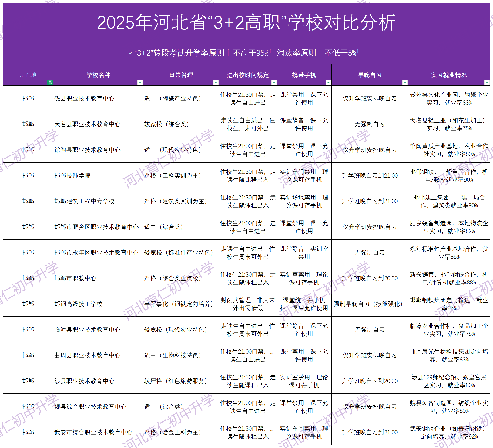Open the 学校名称 column filter dropdown
493x448 pixels.
(140, 82)
